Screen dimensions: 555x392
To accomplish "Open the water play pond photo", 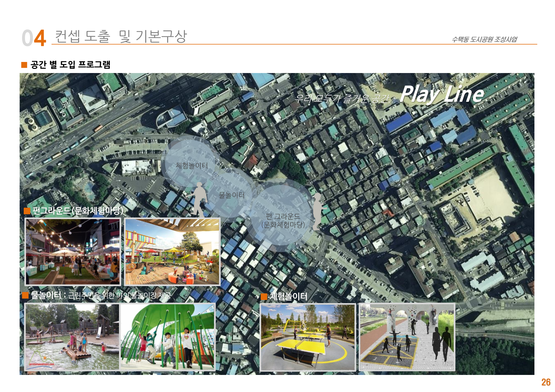I will [72, 337].
